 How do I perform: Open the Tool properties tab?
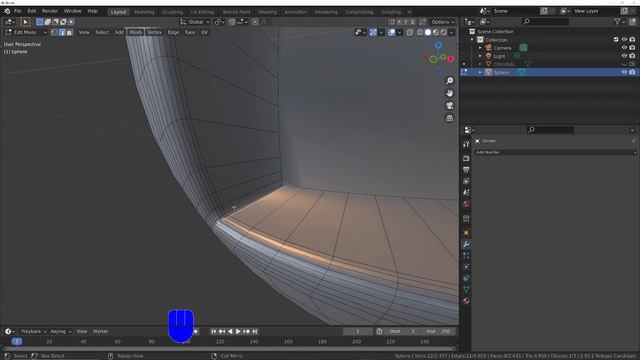tap(466, 144)
